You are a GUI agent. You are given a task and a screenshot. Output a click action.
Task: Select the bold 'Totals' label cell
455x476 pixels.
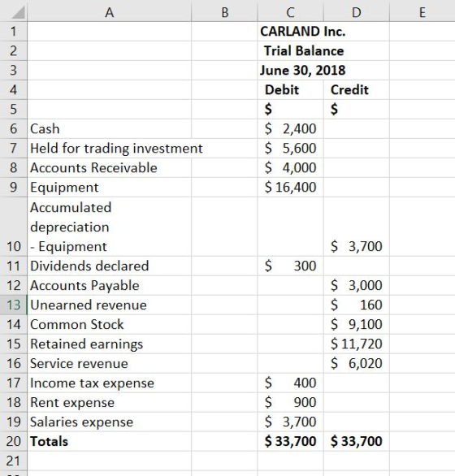click(x=110, y=441)
